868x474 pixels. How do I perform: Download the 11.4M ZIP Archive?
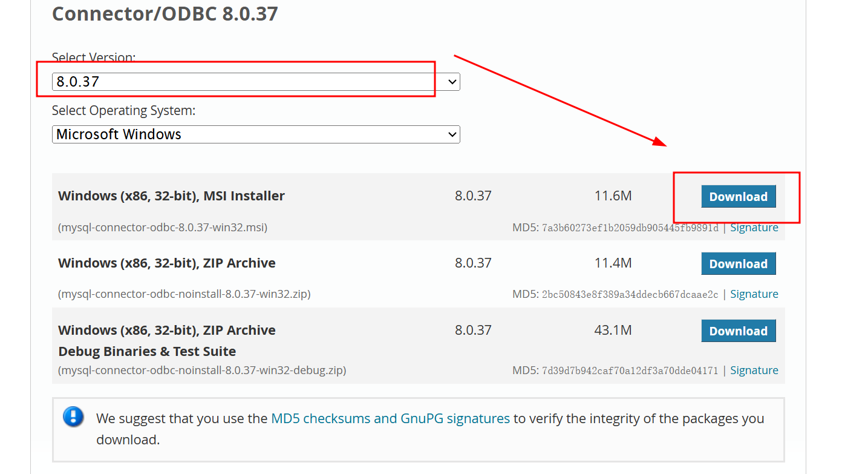click(x=738, y=264)
